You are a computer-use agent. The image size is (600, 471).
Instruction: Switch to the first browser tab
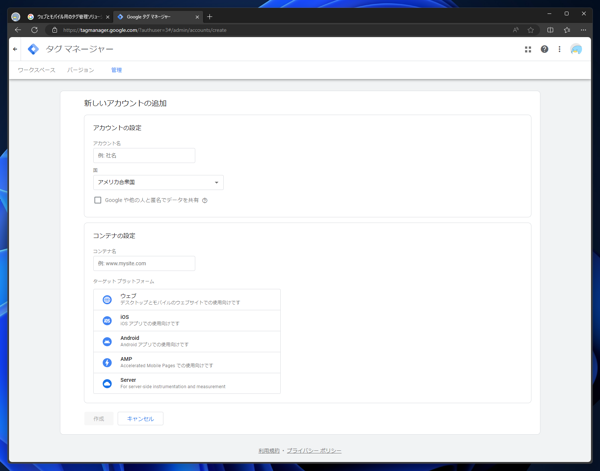[x=68, y=17]
